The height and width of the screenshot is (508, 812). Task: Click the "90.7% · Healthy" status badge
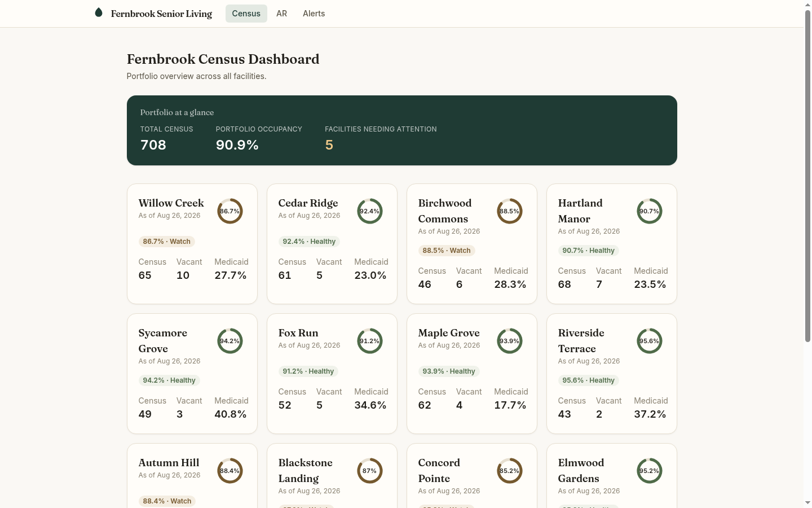[589, 251]
